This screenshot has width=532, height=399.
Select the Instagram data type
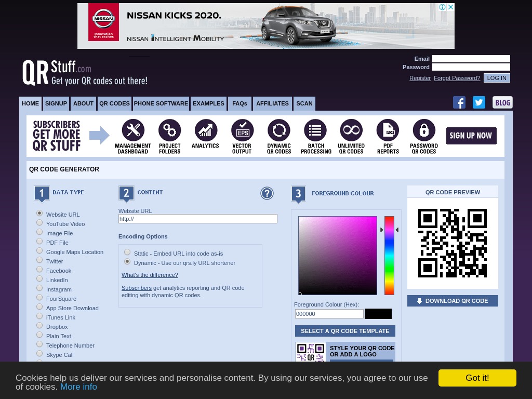[x=39, y=288]
